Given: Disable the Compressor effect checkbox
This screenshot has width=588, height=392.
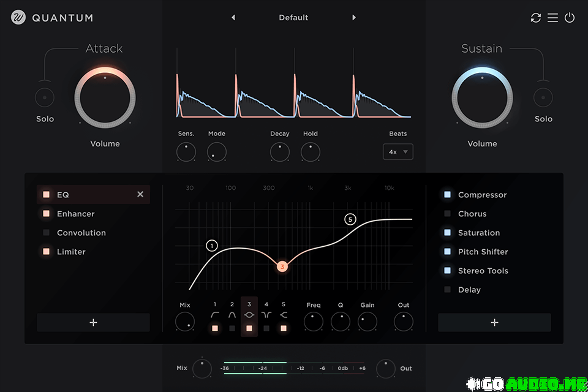Looking at the screenshot, I should [448, 195].
